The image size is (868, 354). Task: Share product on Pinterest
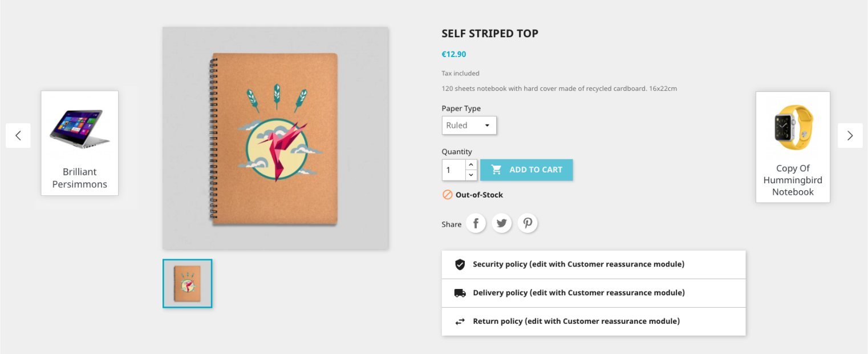coord(528,223)
